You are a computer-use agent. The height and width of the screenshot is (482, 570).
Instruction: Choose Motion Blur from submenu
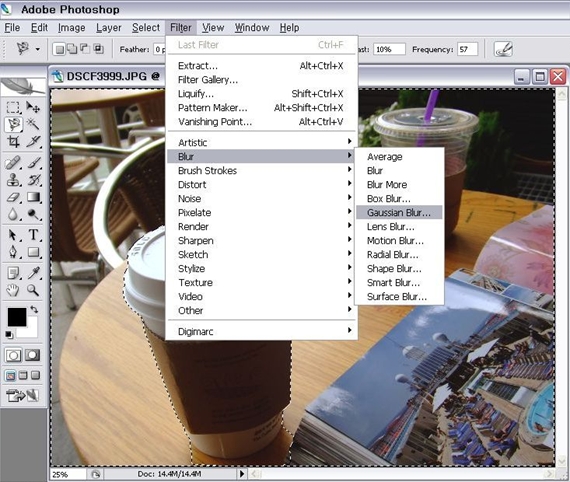point(399,240)
